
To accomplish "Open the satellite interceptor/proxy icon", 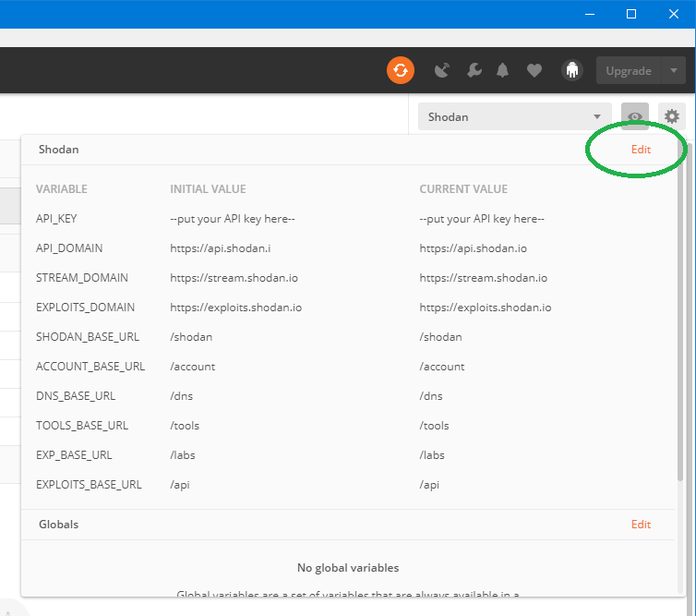I will [441, 70].
